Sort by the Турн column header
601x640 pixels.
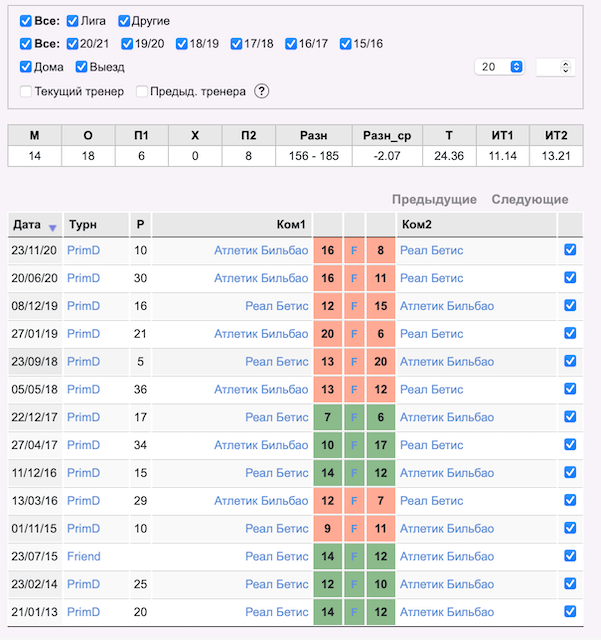coord(96,224)
